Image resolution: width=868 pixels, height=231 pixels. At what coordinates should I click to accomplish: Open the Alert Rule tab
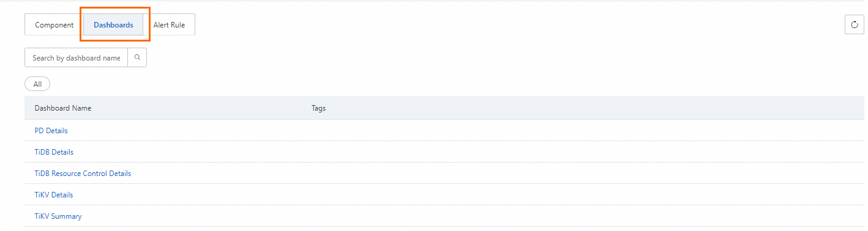tap(169, 25)
